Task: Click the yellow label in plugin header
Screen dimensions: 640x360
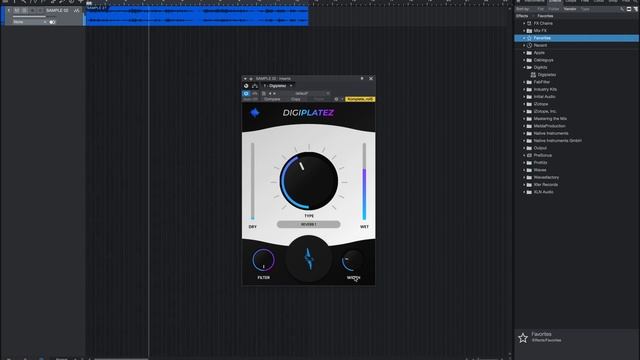Action: [360, 99]
